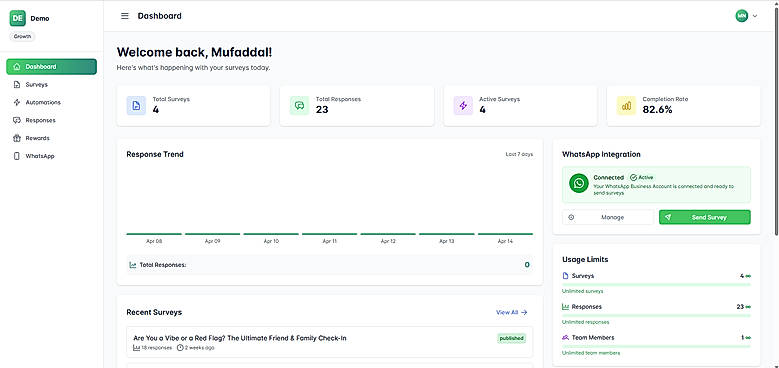779x368 pixels.
Task: Open the Dashboard sidebar item
Action: point(52,67)
